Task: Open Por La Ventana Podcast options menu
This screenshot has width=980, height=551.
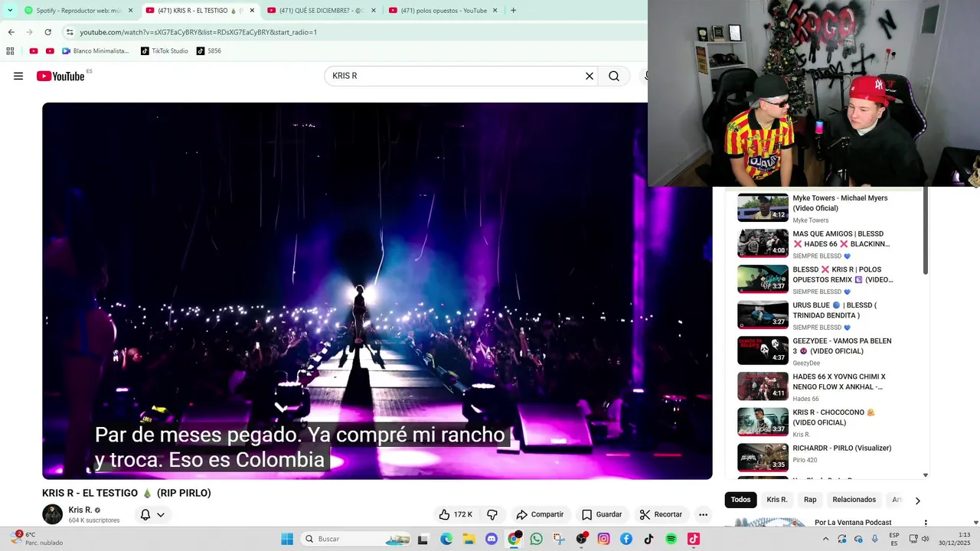Action: tap(925, 523)
